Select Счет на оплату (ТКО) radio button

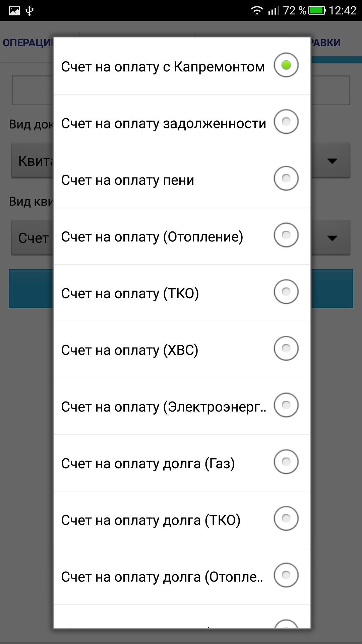[286, 292]
